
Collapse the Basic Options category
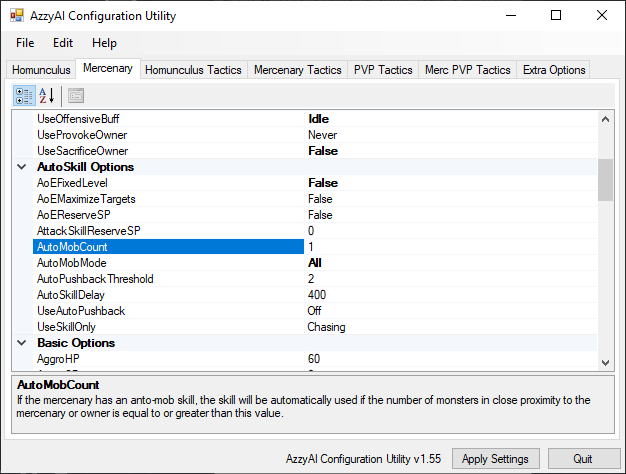22,343
